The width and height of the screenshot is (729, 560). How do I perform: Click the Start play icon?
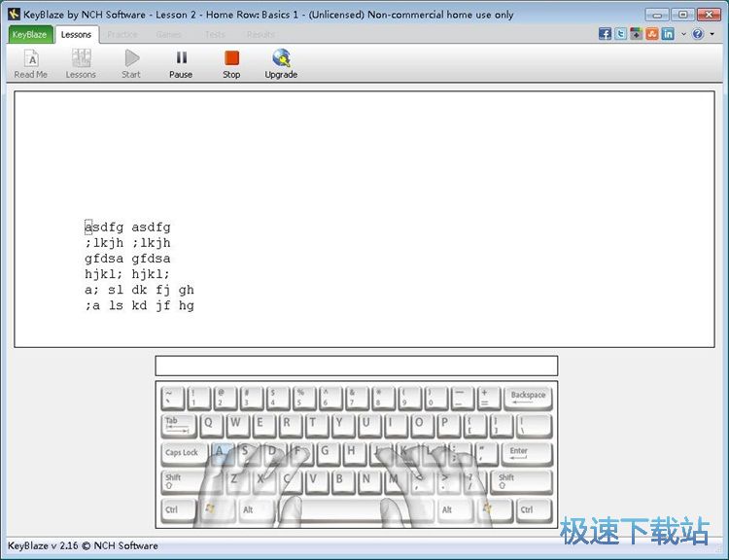coord(131,64)
